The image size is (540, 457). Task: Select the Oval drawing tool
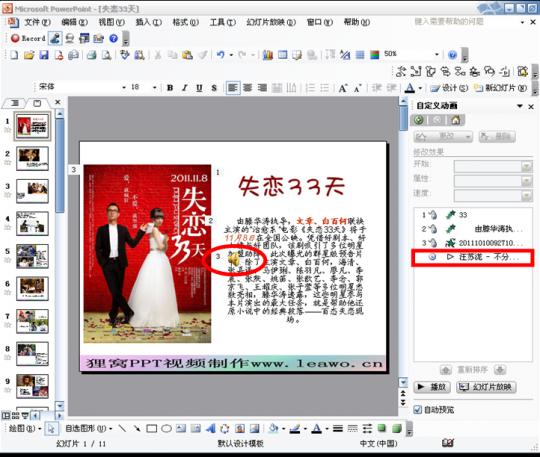pos(166,429)
